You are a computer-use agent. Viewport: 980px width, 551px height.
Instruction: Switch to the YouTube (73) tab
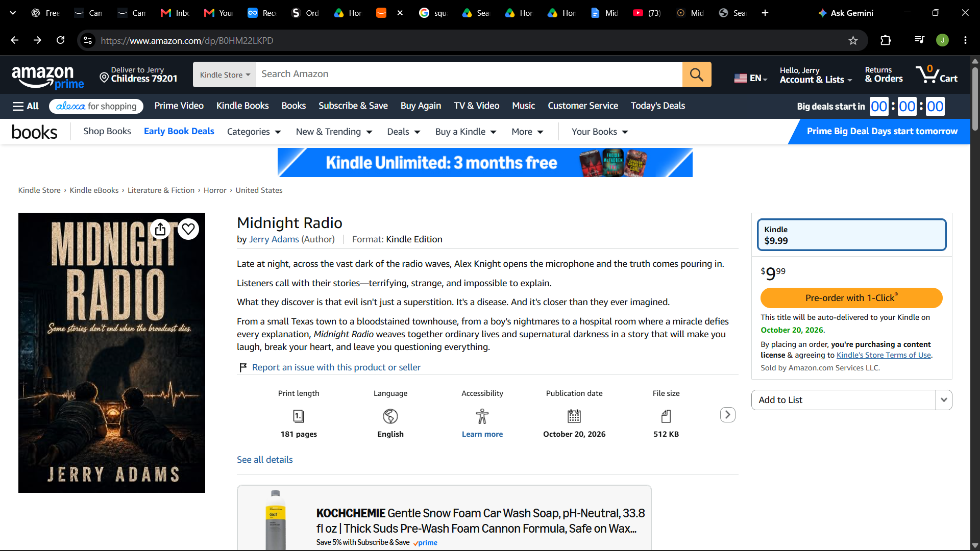click(647, 13)
